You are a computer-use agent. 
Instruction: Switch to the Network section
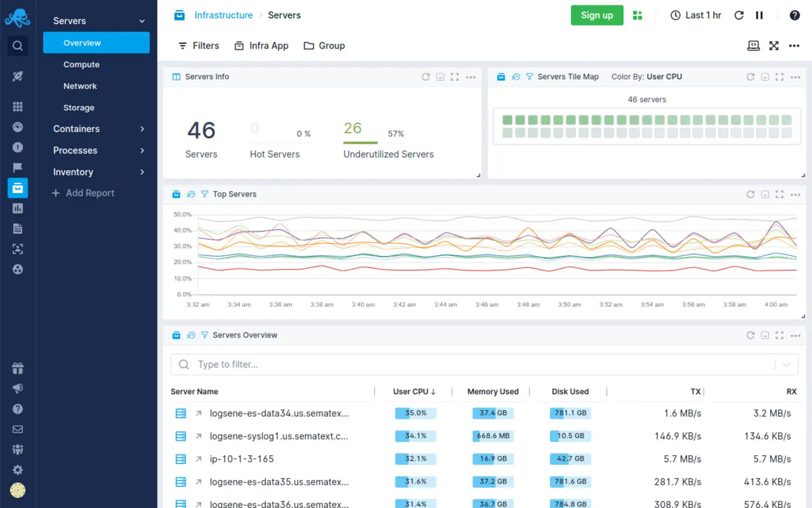(80, 86)
